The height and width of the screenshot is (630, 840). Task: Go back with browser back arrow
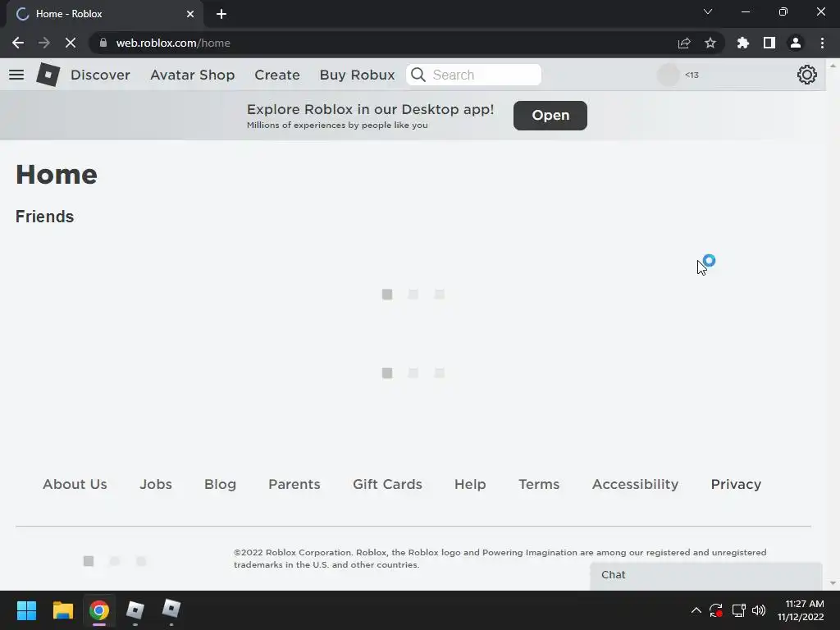point(18,43)
